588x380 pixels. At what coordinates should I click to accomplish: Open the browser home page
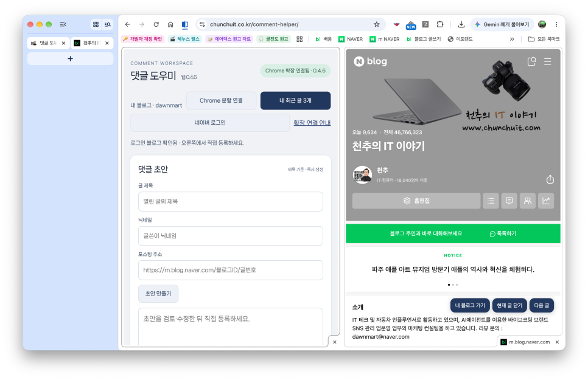pos(170,24)
